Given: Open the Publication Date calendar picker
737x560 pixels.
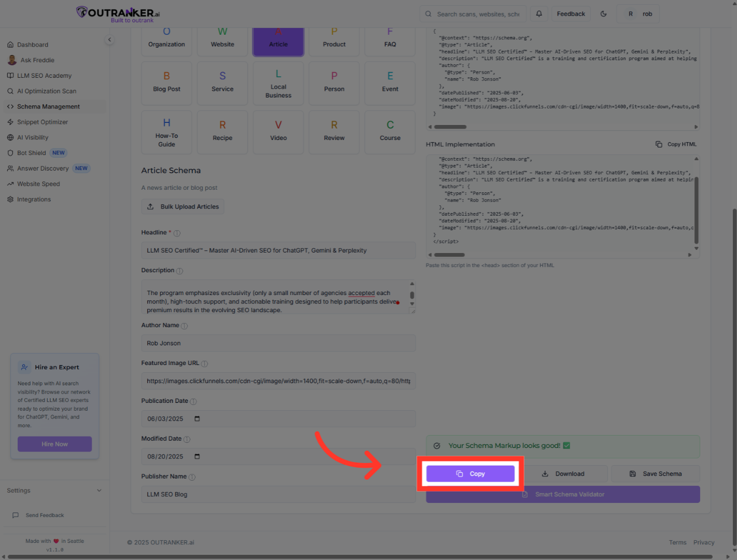Looking at the screenshot, I should [197, 419].
